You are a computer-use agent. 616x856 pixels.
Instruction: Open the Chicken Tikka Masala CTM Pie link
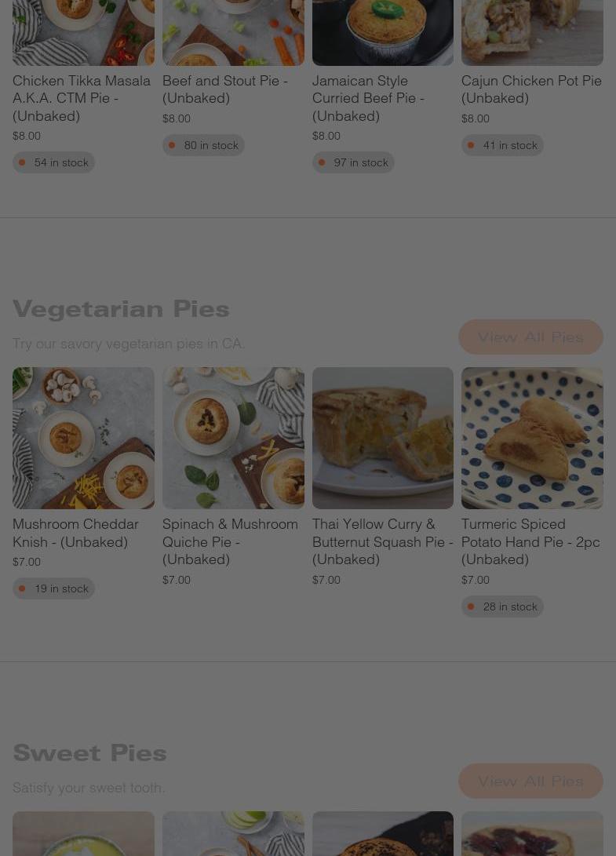[x=82, y=97]
